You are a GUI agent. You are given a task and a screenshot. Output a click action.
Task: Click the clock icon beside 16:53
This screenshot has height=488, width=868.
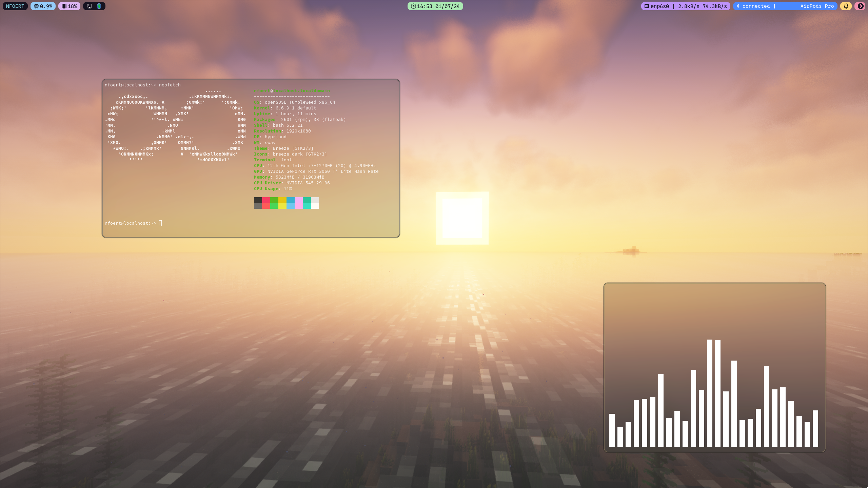pyautogui.click(x=413, y=6)
